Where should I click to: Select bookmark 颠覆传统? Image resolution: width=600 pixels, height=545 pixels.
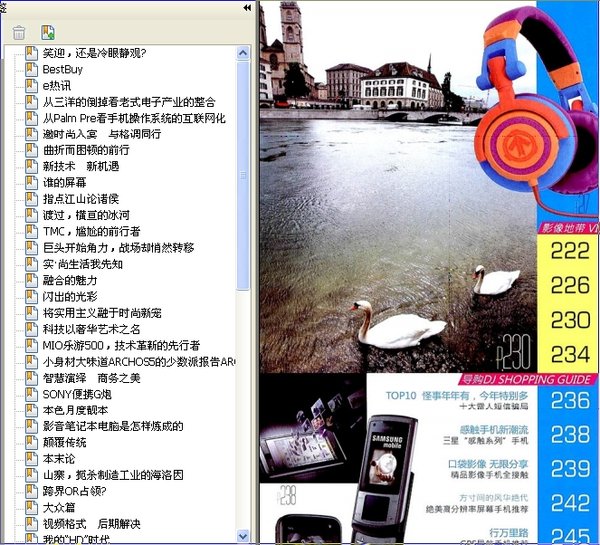tap(64, 442)
